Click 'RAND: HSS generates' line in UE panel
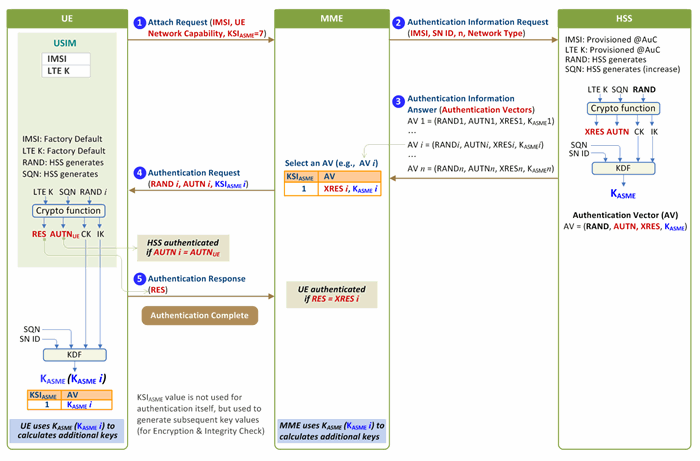The width and height of the screenshot is (700, 461). (63, 162)
